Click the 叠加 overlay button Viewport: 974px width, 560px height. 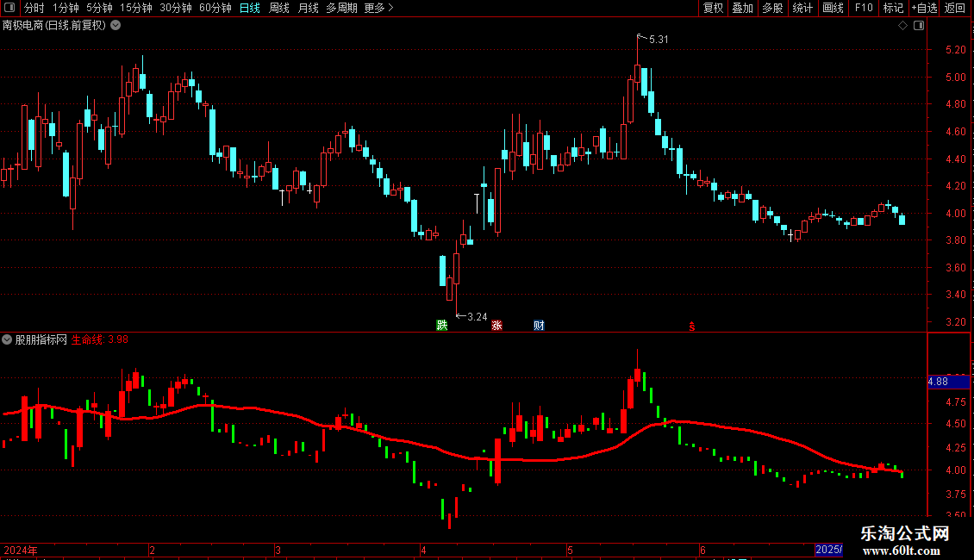742,8
